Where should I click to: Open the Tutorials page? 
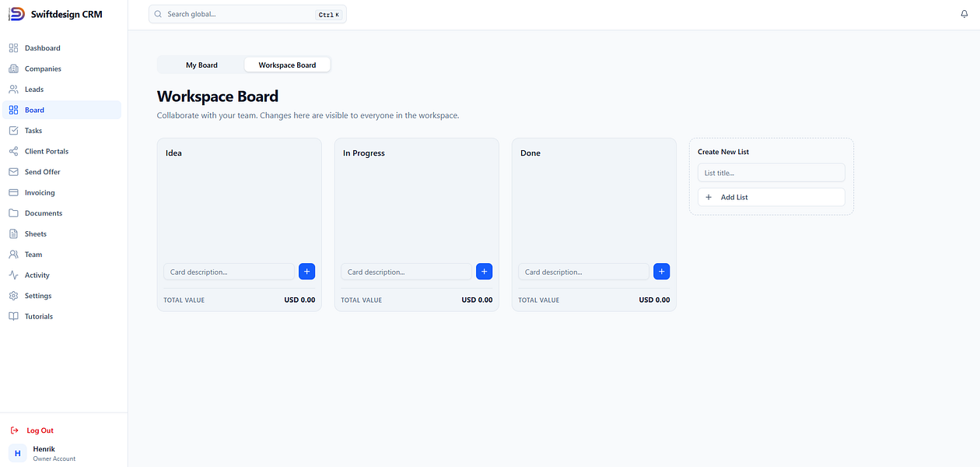point(62,317)
